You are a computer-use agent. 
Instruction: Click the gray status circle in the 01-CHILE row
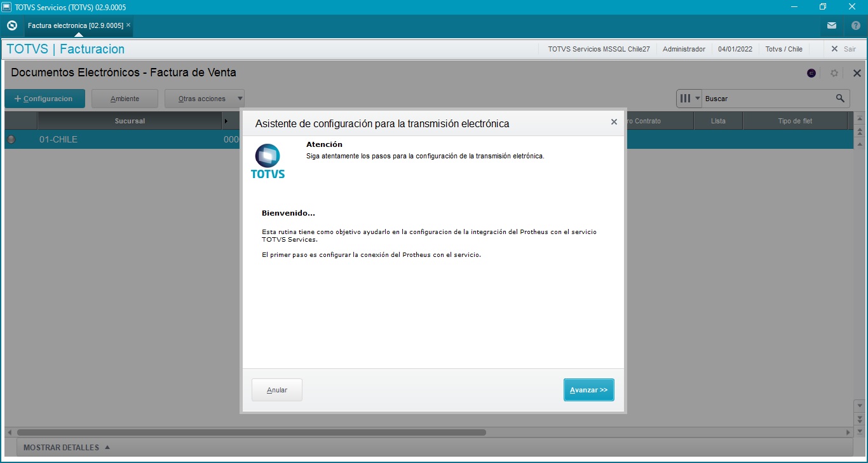(x=11, y=139)
